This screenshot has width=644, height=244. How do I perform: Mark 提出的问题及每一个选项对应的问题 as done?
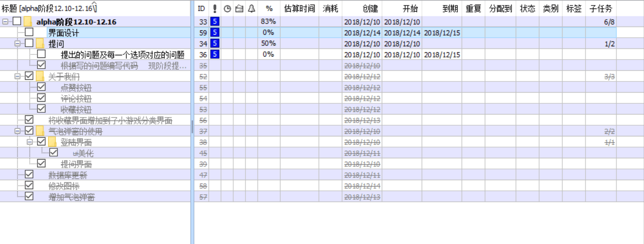41,54
